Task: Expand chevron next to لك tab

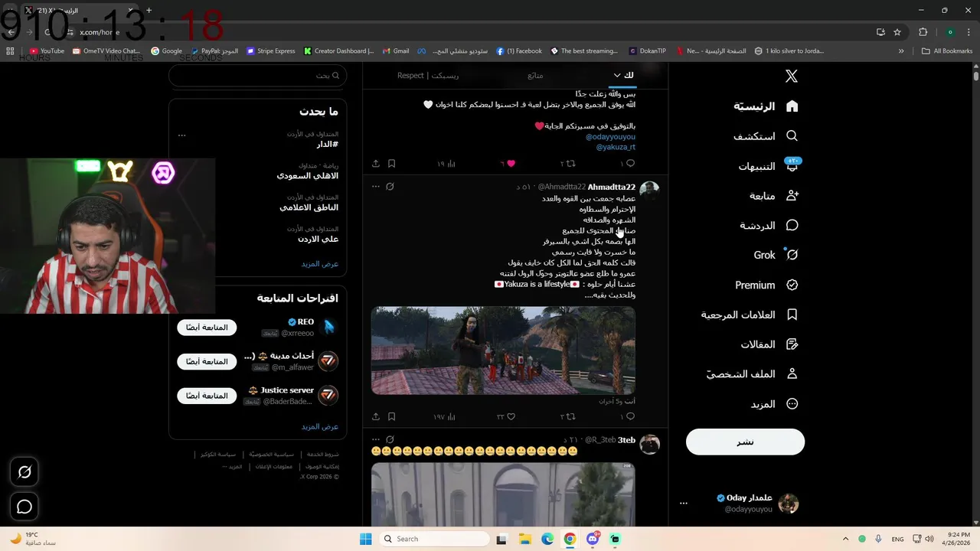Action: coord(617,75)
